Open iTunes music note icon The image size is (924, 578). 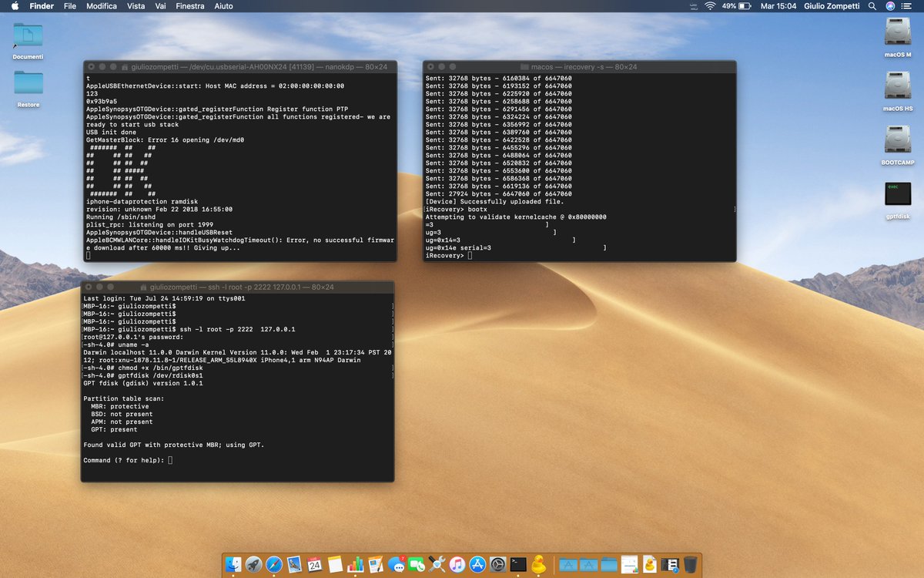(x=457, y=565)
